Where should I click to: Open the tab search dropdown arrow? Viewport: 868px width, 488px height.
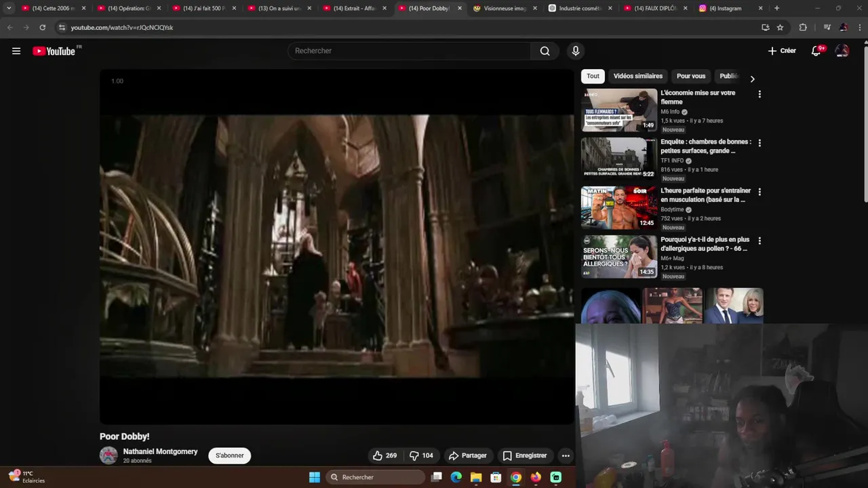[x=8, y=8]
